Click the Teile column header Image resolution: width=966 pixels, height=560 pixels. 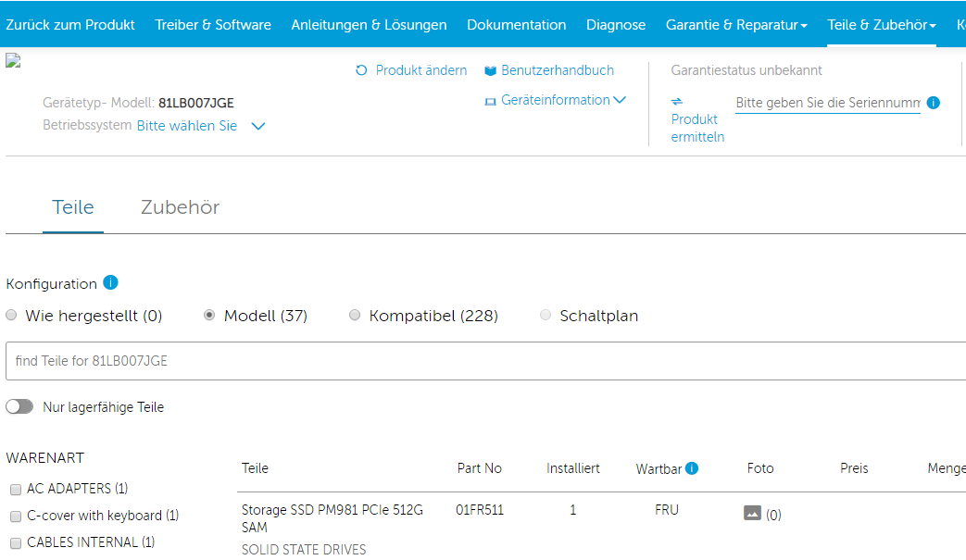coord(255,468)
